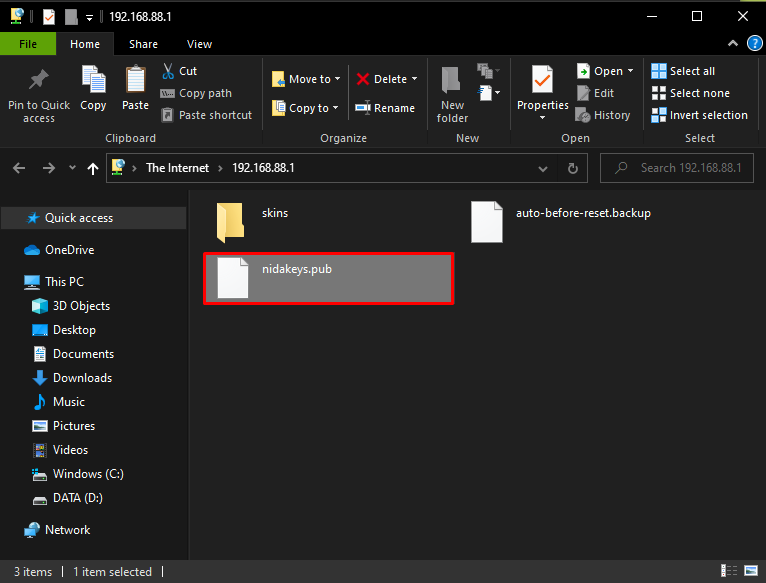Screen dimensions: 766x583
Task: Open Windows (C:) drive
Action: [x=78, y=474]
